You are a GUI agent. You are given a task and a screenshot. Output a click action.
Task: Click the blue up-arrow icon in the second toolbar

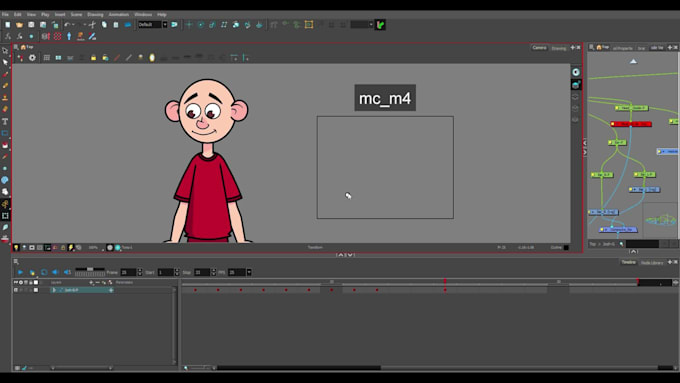click(69, 36)
